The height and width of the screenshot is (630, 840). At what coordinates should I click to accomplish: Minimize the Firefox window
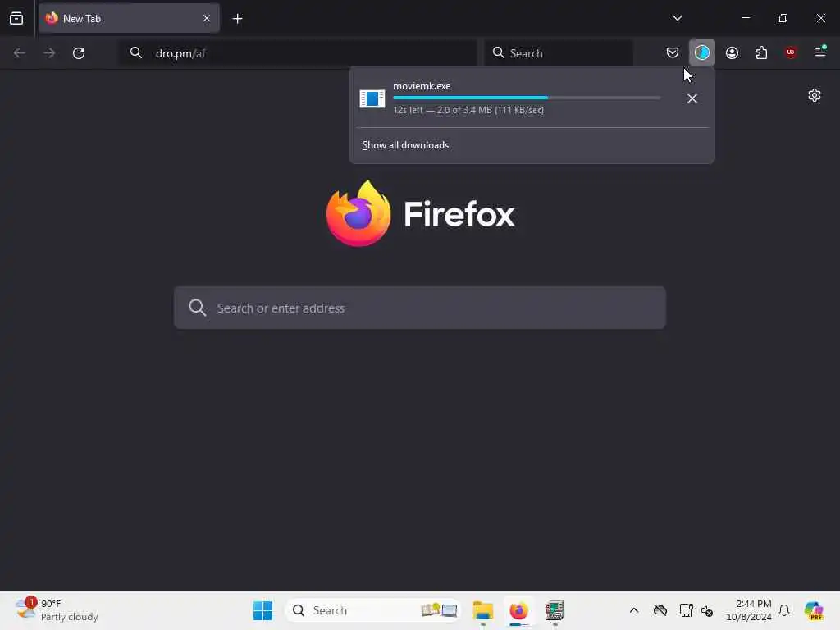[x=745, y=18]
